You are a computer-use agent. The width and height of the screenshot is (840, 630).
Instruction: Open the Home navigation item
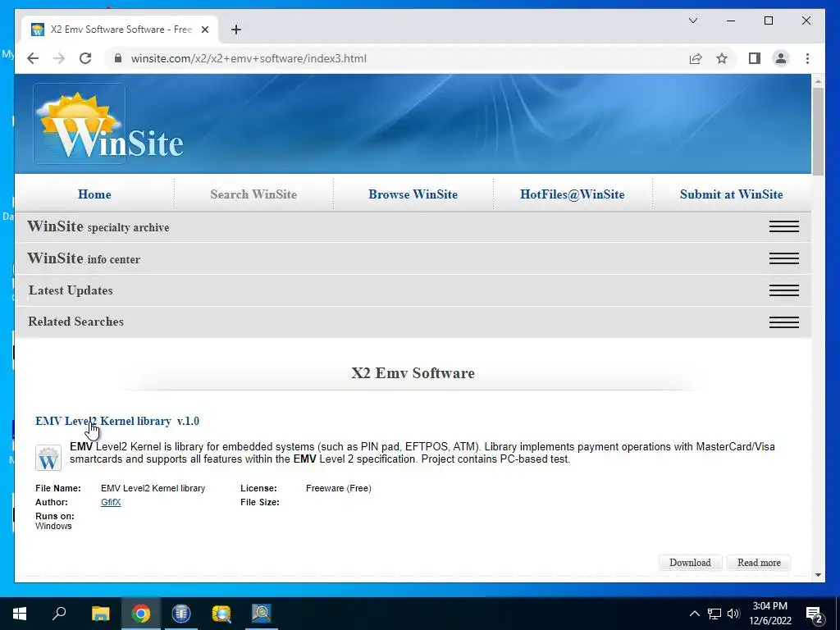pyautogui.click(x=94, y=194)
